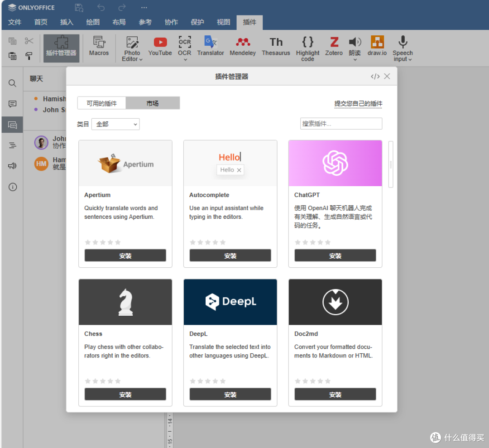Open the Chess plugin thumbnail
489x448 pixels.
click(125, 302)
